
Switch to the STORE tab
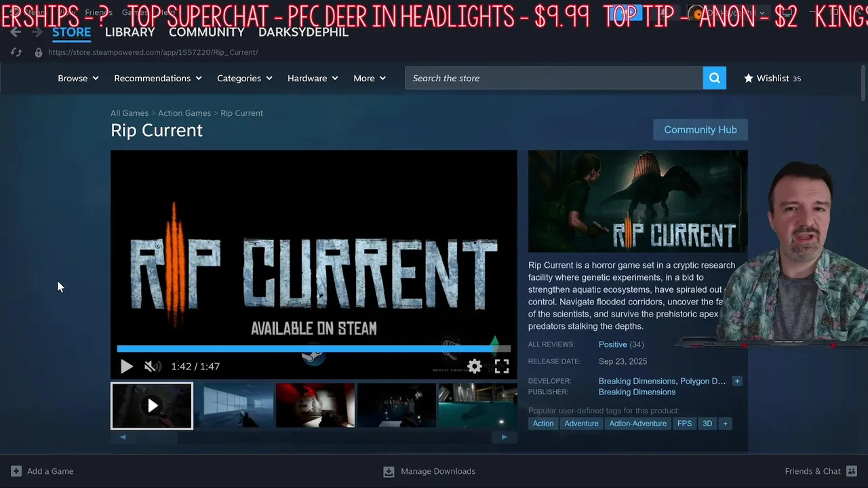point(71,32)
